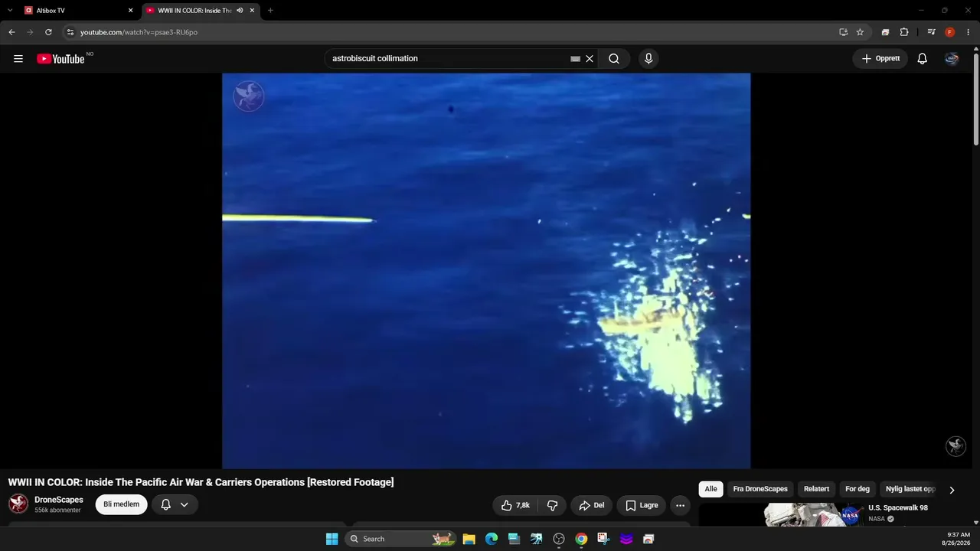
Task: Start voice search with the microphone
Action: tap(648, 59)
